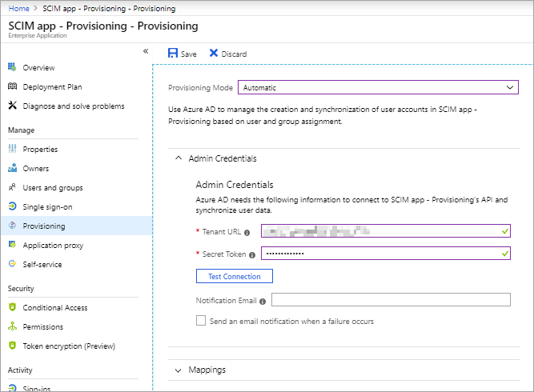Screen dimensions: 534x392
Task: Click the Conditional Access shield icon
Action: 12,307
